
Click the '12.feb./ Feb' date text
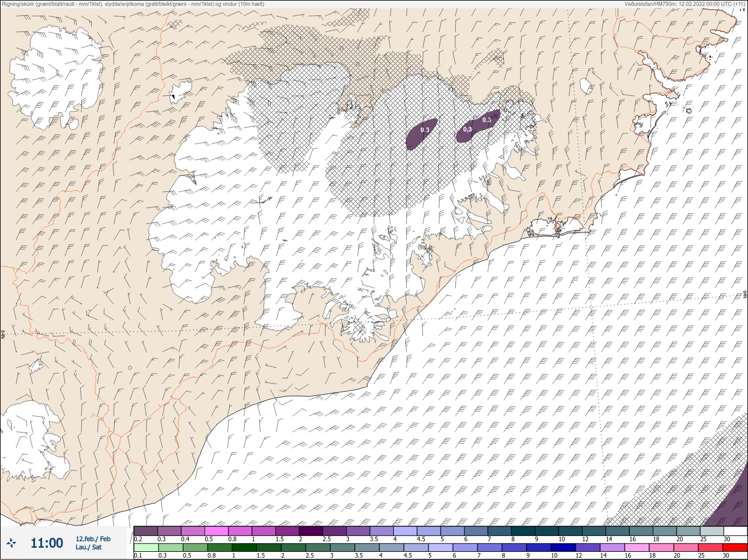pyautogui.click(x=93, y=539)
